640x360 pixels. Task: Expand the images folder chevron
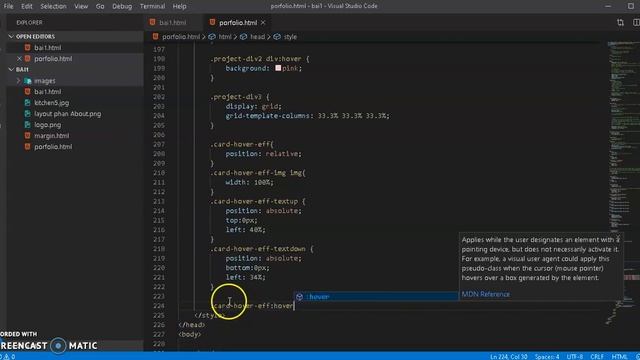point(18,81)
